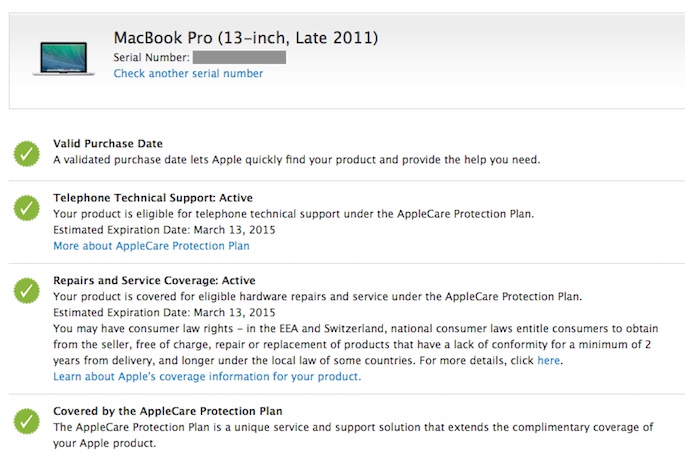Open the Check another serial number link
685x459 pixels.
[188, 74]
